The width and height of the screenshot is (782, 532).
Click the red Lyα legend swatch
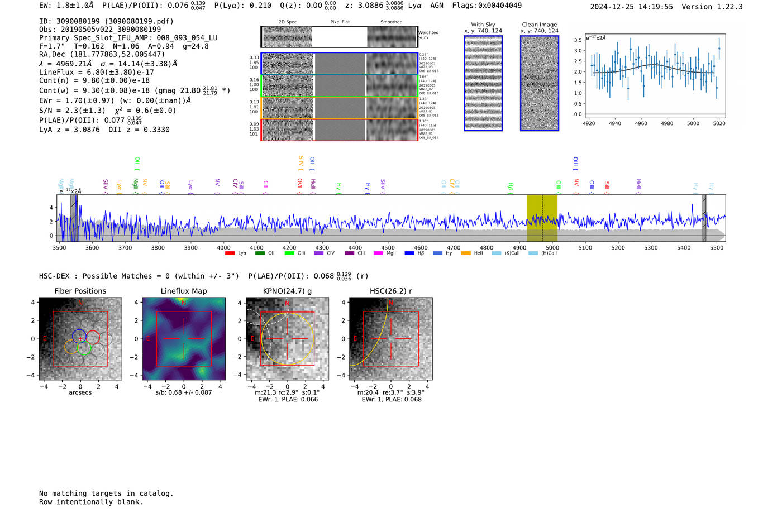click(x=230, y=253)
